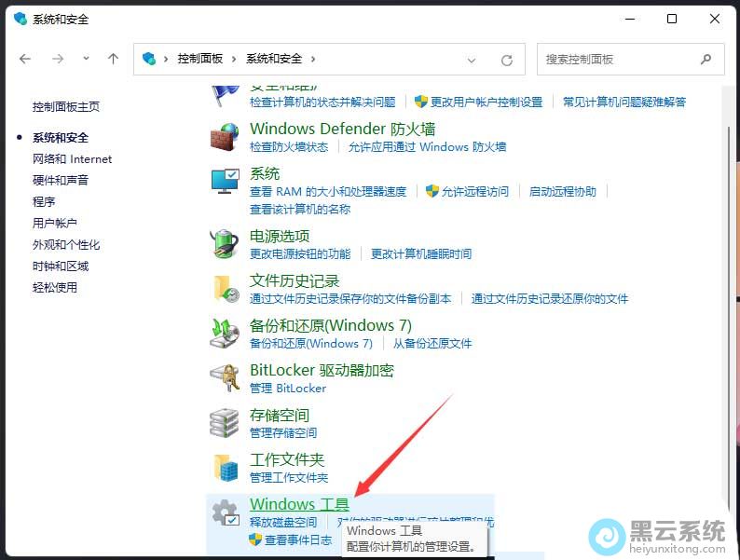
Task: Select 系统和安全 in the sidebar
Action: (61, 138)
